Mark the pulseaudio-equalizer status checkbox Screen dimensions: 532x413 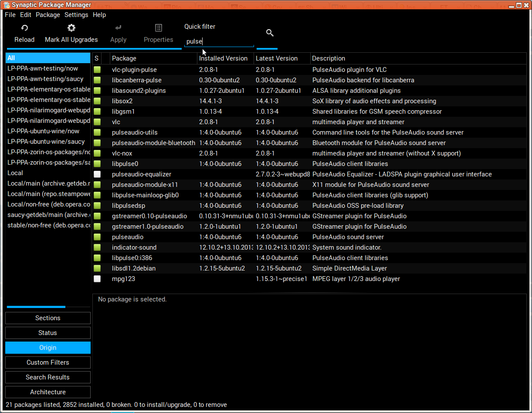pos(97,174)
